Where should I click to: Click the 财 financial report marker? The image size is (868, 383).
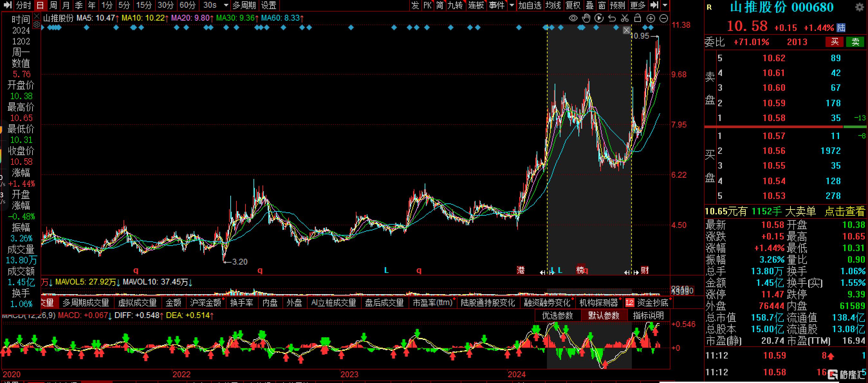[x=645, y=270]
